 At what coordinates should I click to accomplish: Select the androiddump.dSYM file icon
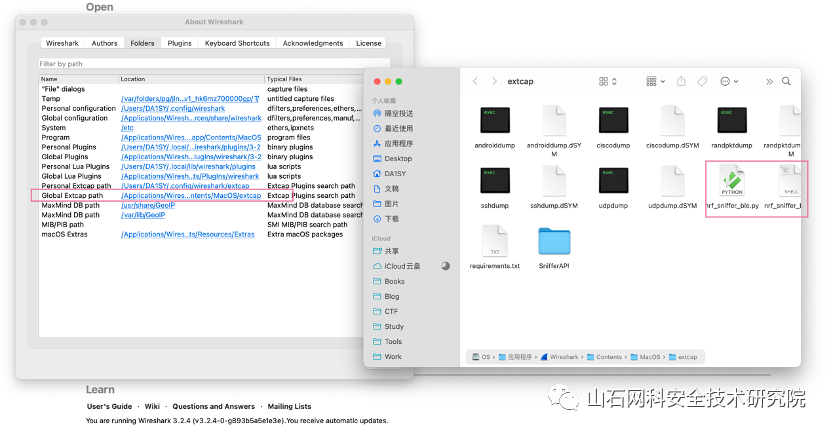click(554, 121)
